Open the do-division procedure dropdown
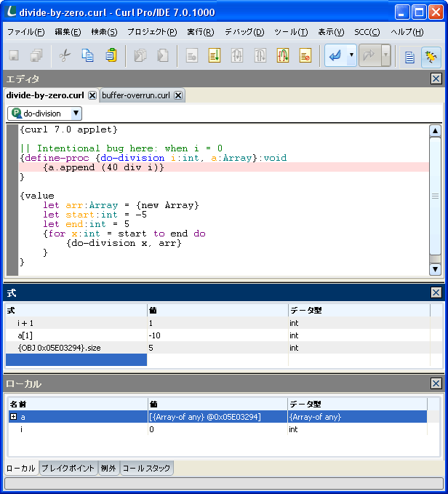Viewport: 448px width, 494px height. tap(76, 113)
